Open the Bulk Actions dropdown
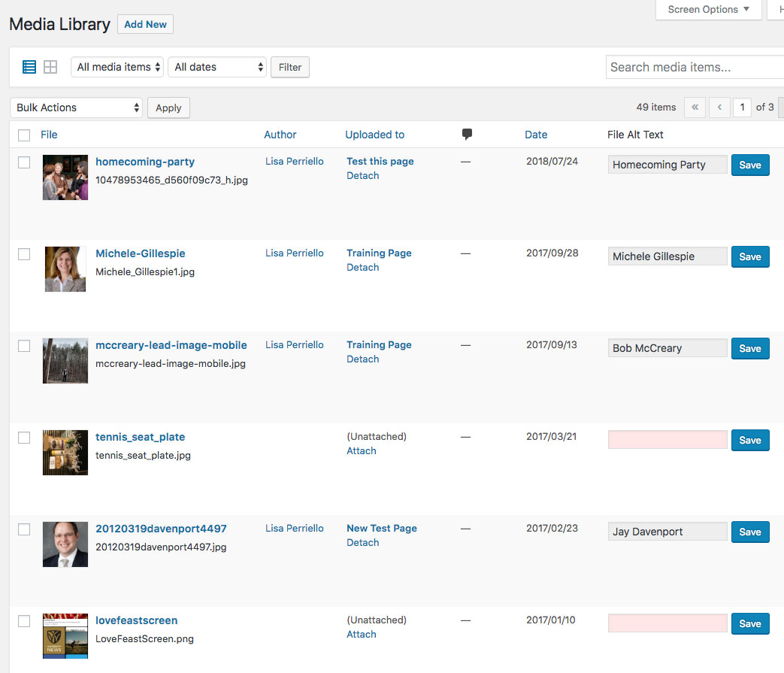 [76, 108]
